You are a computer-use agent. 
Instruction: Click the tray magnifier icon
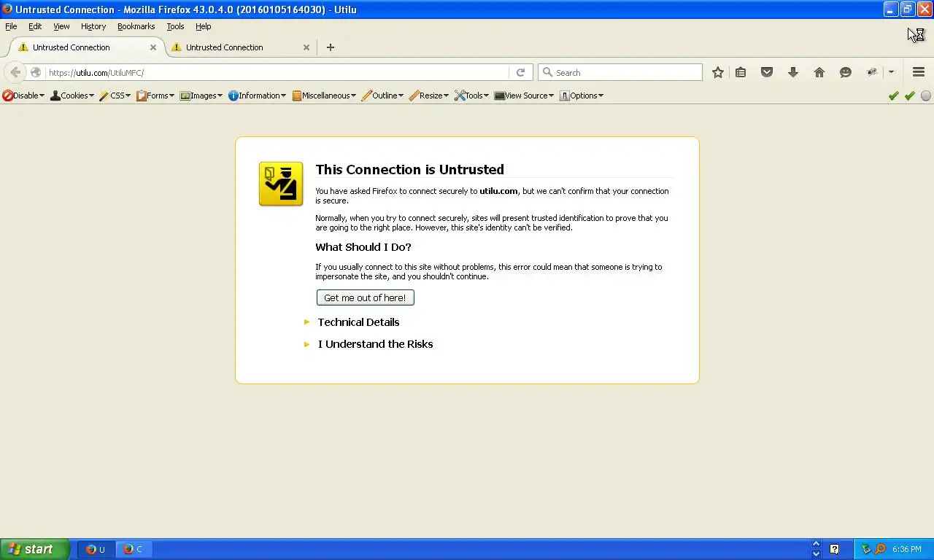point(880,549)
